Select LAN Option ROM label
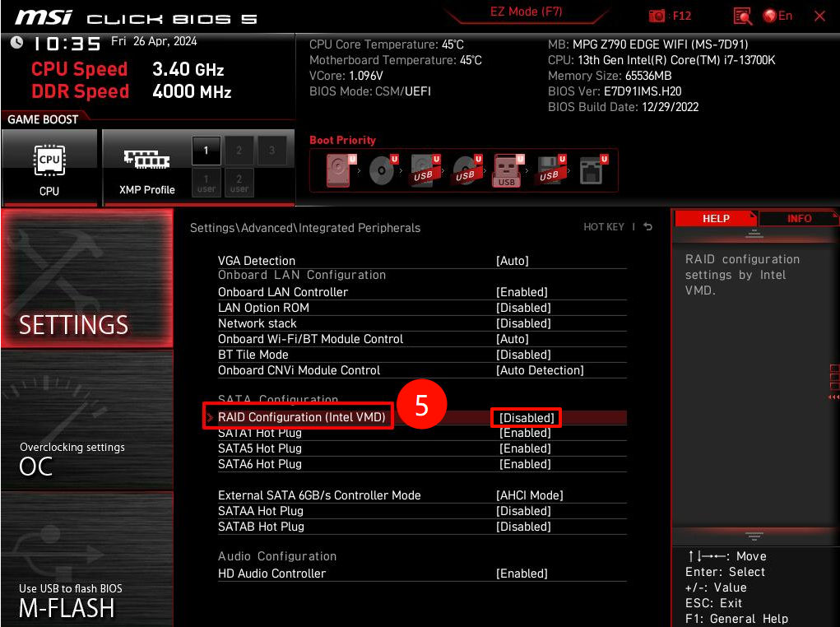This screenshot has height=627, width=840. 263,308
